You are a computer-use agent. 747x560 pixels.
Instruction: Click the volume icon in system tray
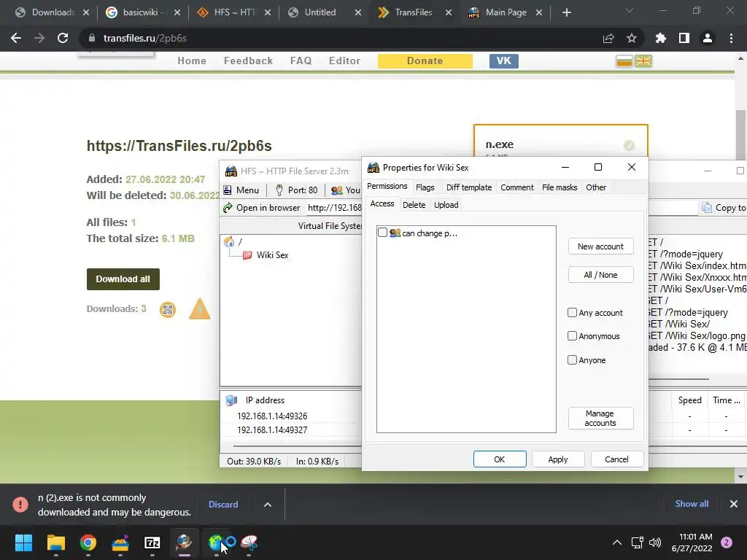655,542
